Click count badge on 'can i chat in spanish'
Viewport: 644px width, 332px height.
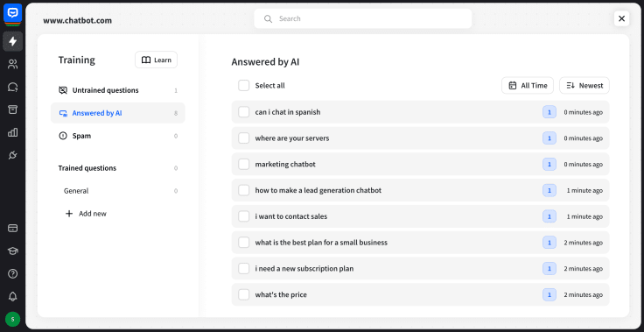click(x=549, y=112)
